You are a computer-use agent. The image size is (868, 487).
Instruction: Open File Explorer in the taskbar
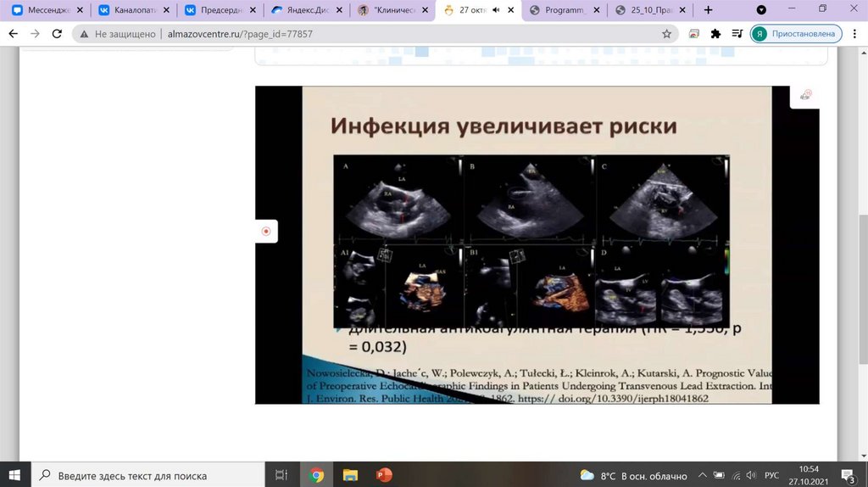pyautogui.click(x=350, y=475)
